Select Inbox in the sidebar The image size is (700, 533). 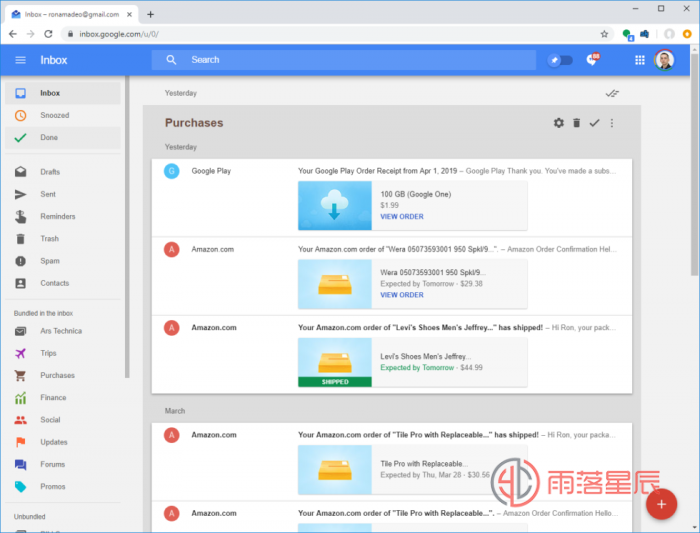point(63,93)
